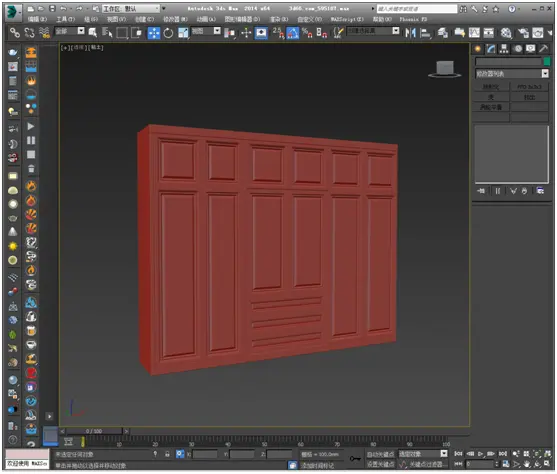Open the MAXScript menu
Viewport: 557px width, 474px height.
(347, 19)
